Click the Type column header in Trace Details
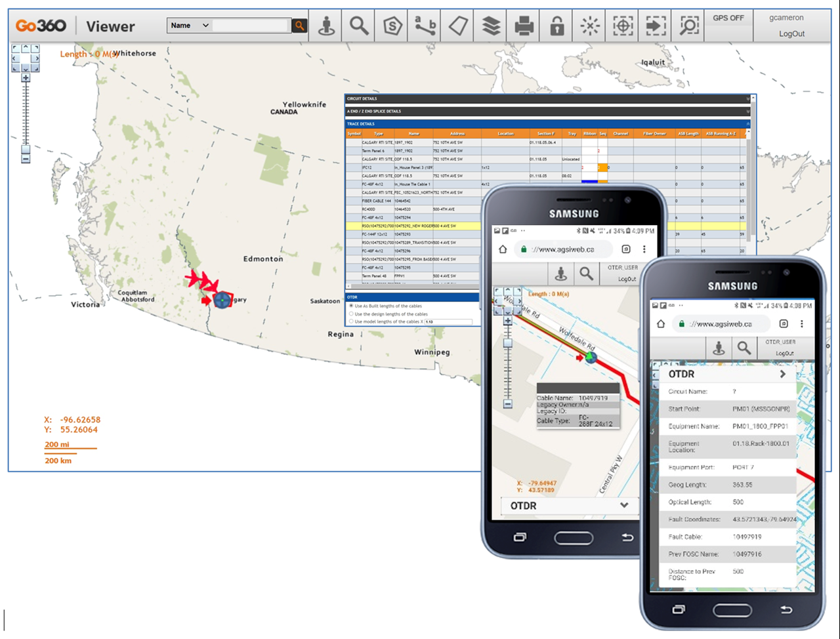840x639 pixels. (379, 134)
